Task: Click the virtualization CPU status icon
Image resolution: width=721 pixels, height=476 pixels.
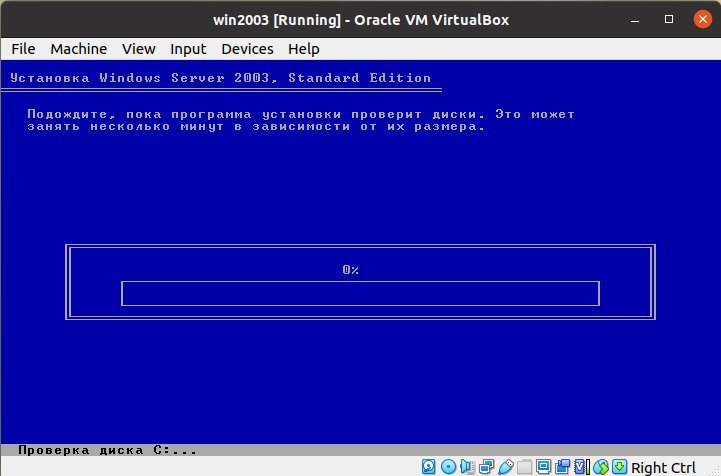Action: pyautogui.click(x=582, y=467)
